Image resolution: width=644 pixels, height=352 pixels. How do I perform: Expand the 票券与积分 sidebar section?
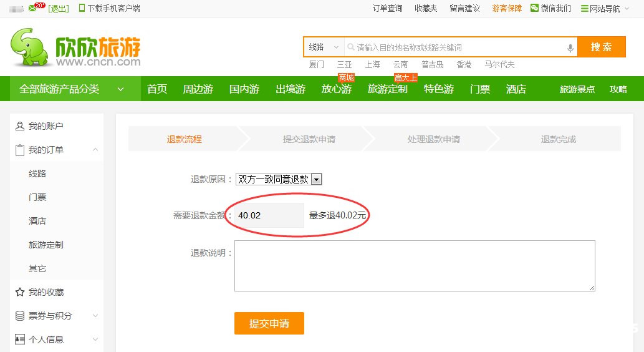click(95, 316)
